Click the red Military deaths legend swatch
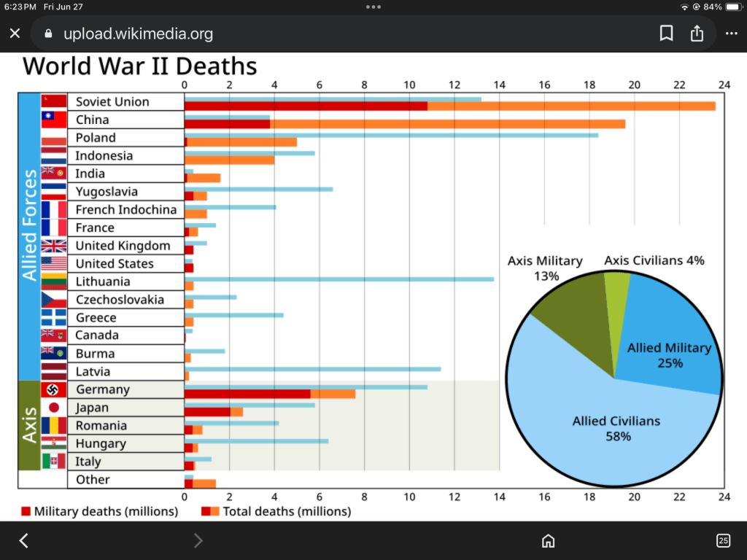This screenshot has width=747, height=560. click(26, 511)
